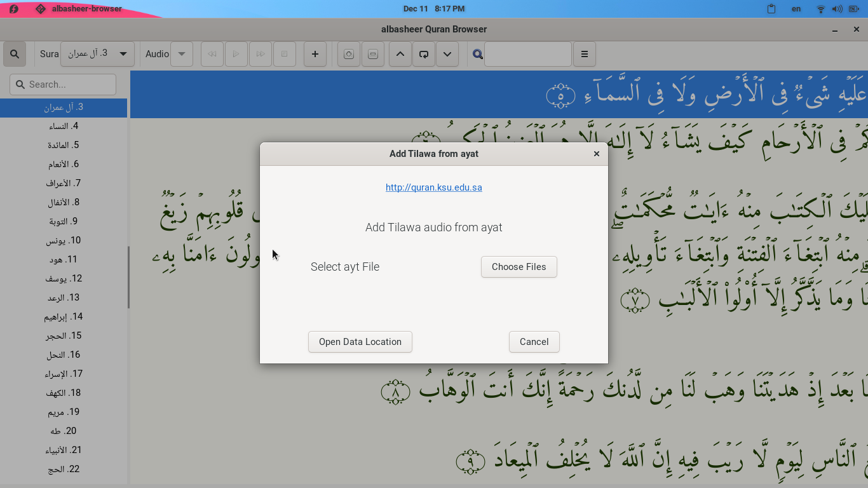Open the Sura selection combo box
The image size is (868, 488).
[x=97, y=54]
